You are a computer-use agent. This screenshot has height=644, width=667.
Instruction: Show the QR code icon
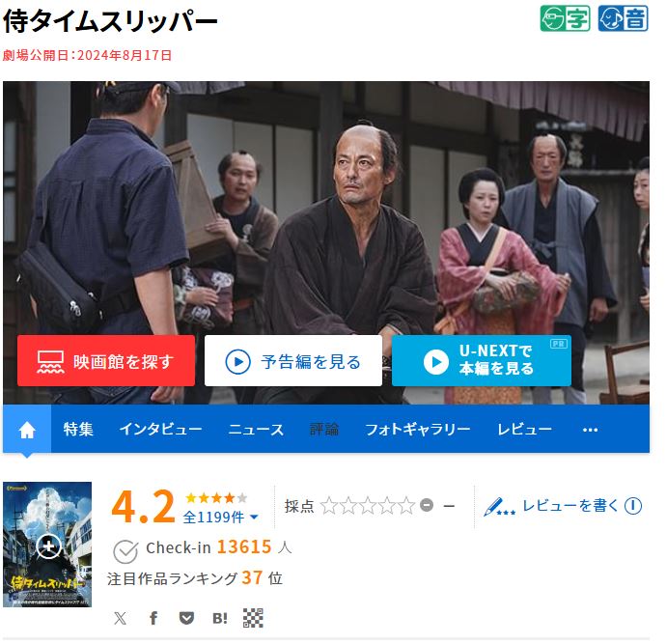coord(253,618)
